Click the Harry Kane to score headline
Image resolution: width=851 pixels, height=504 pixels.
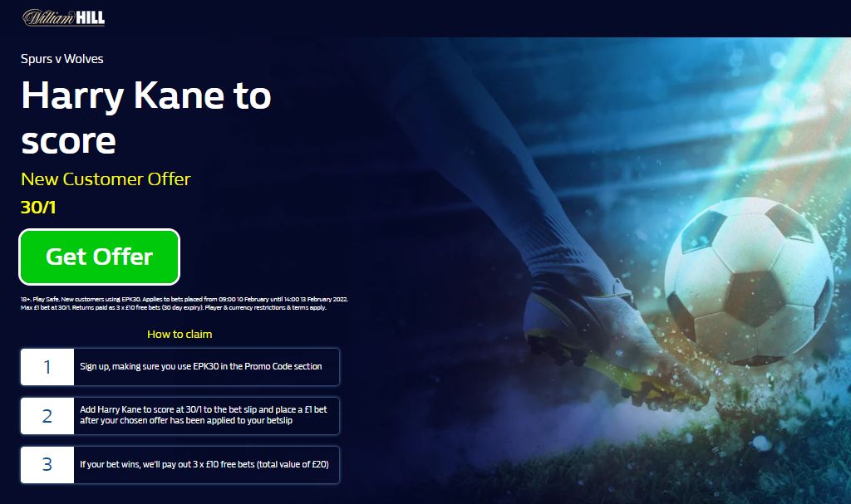point(146,118)
